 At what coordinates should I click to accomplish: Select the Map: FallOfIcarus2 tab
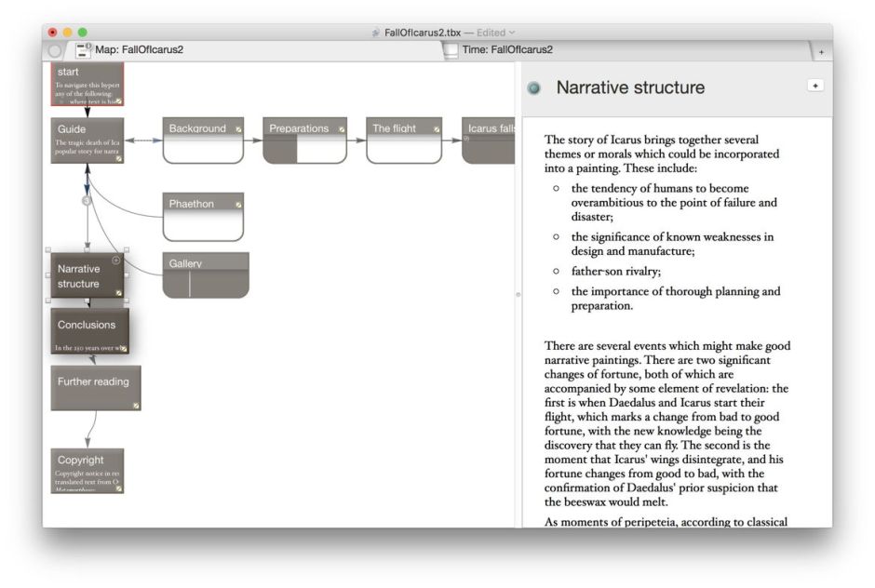click(140, 50)
